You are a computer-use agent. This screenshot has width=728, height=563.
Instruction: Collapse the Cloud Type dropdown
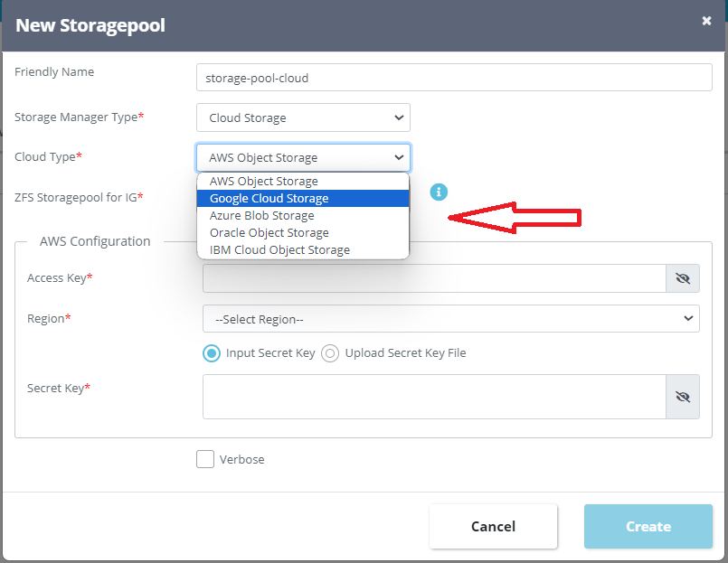click(303, 157)
